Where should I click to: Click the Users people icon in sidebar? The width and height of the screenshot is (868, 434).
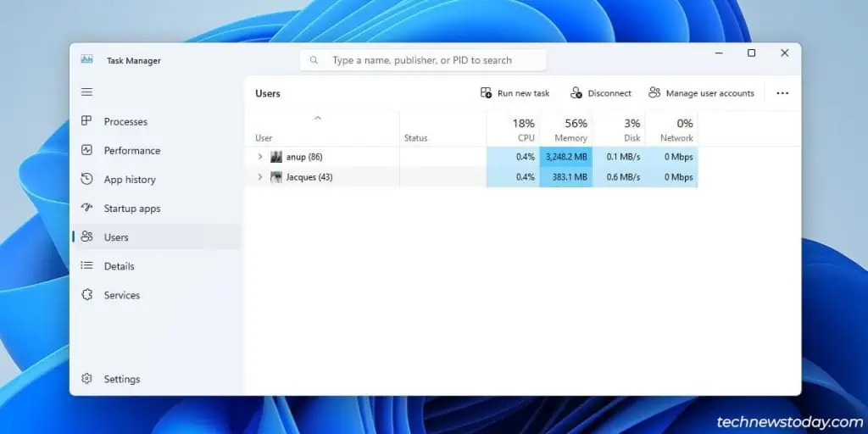(86, 236)
